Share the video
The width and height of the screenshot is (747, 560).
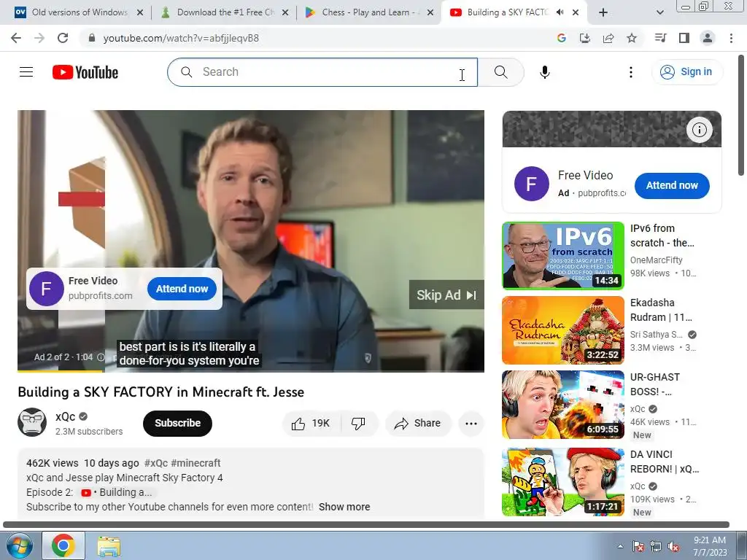(x=418, y=424)
